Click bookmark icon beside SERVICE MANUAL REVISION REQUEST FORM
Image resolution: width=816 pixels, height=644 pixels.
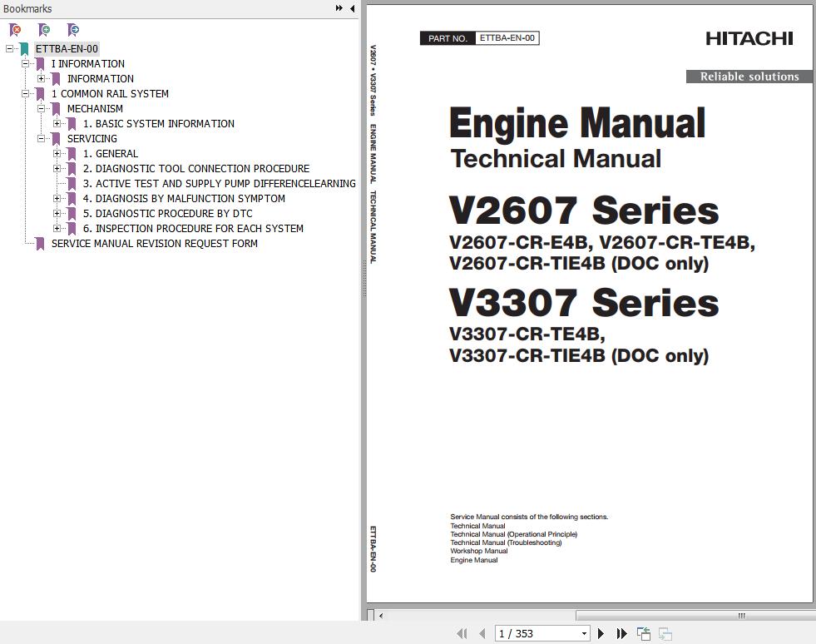tap(40, 244)
